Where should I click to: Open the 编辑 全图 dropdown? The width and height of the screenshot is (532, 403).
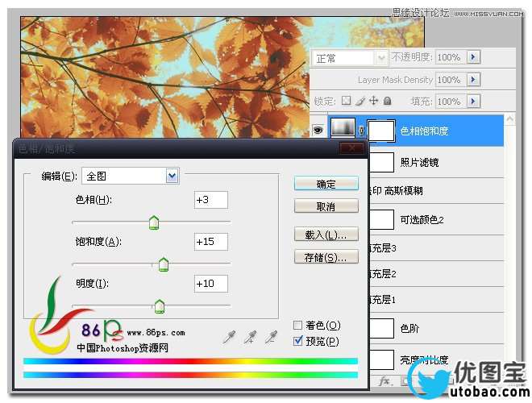[x=172, y=176]
